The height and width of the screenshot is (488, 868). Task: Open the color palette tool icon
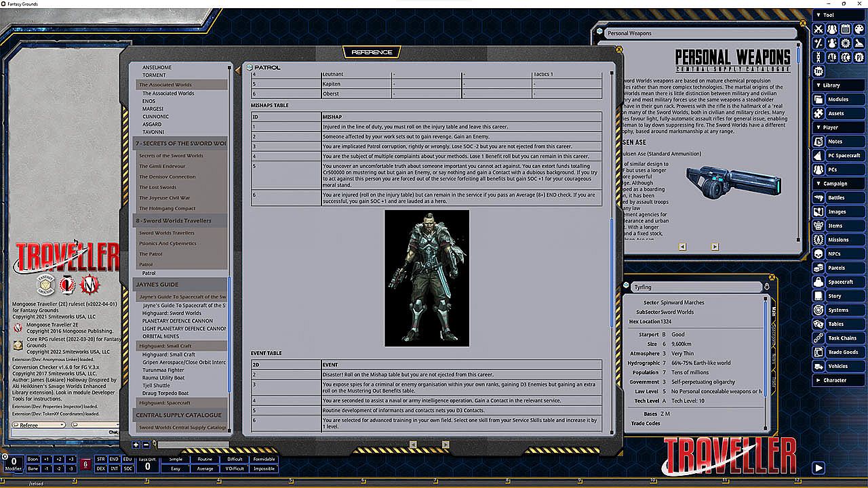coord(859,29)
